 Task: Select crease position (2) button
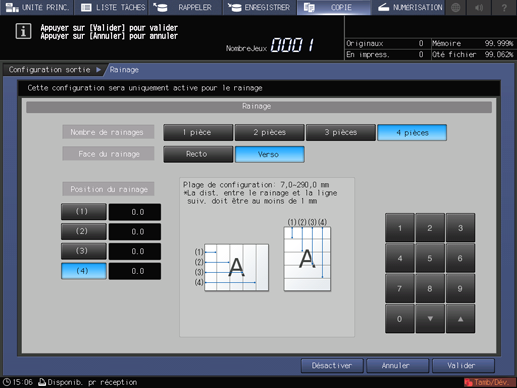[84, 231]
